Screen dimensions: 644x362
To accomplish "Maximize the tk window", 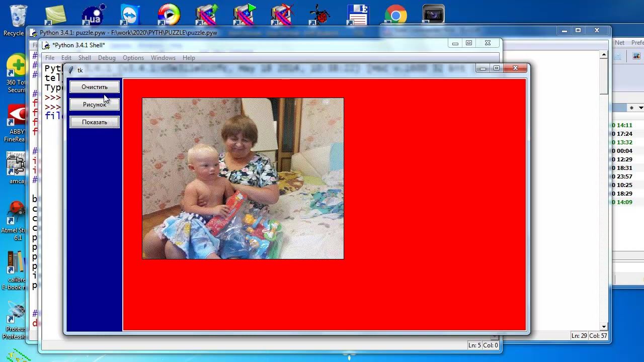I will point(497,68).
